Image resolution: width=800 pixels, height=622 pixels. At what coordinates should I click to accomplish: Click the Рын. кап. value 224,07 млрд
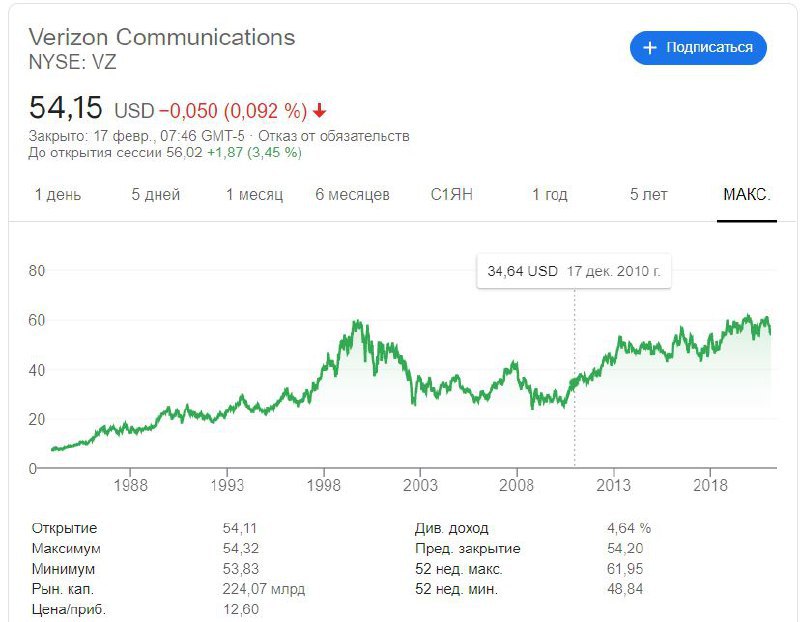[264, 589]
